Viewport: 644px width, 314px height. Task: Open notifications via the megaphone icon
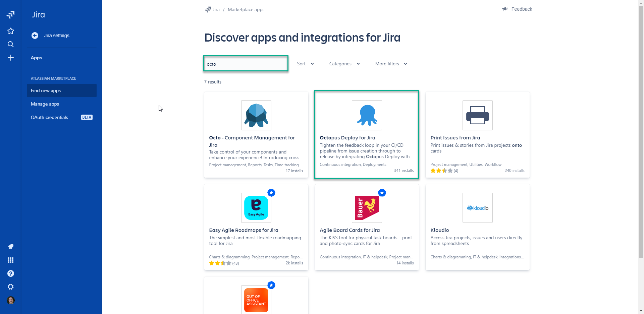point(10,247)
